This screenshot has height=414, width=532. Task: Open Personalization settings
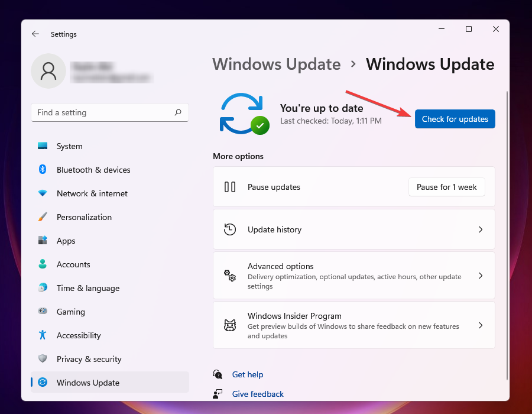pyautogui.click(x=109, y=217)
